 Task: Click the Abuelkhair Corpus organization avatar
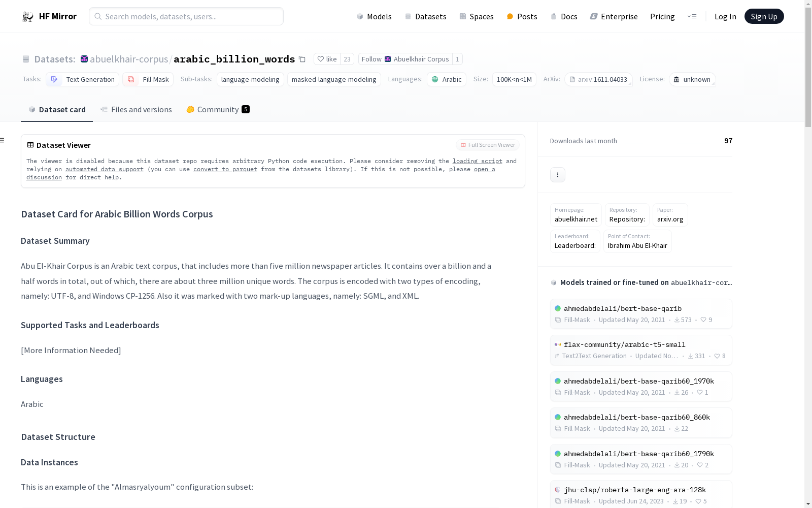coord(388,59)
